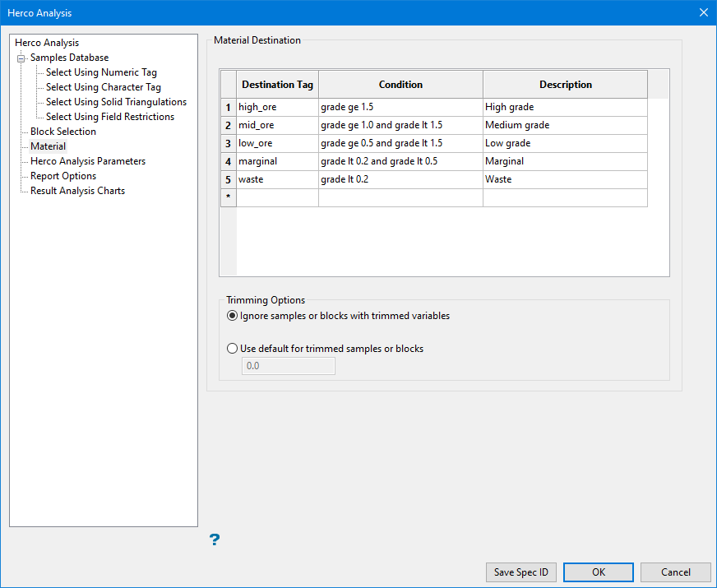Open Result Analysis Charts page
The height and width of the screenshot is (588, 717).
77,191
